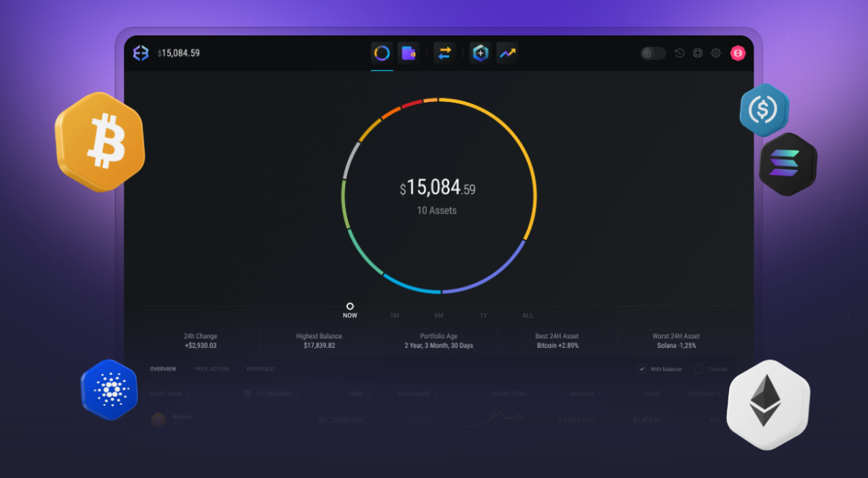Sort by the ASSET NAME column
Viewport: 868px width, 478px height.
[x=171, y=393]
